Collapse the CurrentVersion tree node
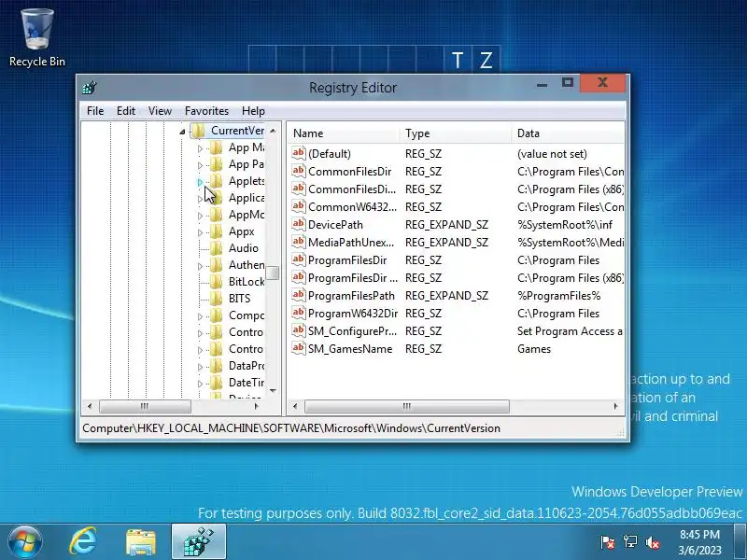The height and width of the screenshot is (560, 747). click(x=182, y=132)
